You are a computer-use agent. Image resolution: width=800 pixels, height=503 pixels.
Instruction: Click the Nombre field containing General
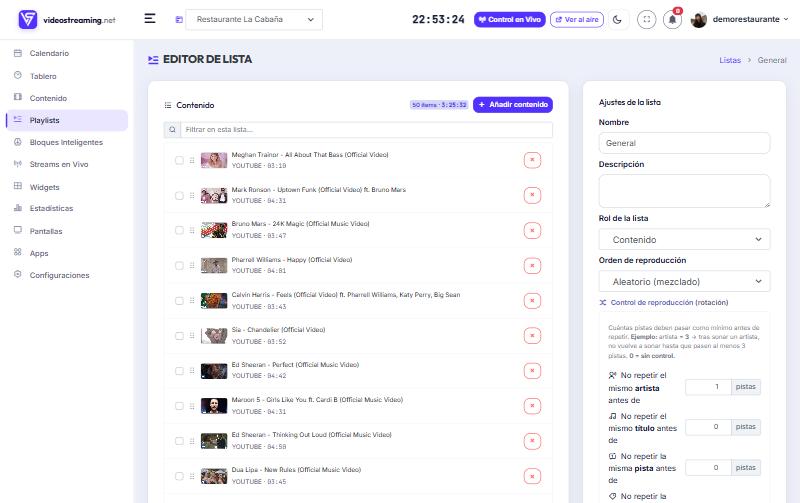pos(684,143)
